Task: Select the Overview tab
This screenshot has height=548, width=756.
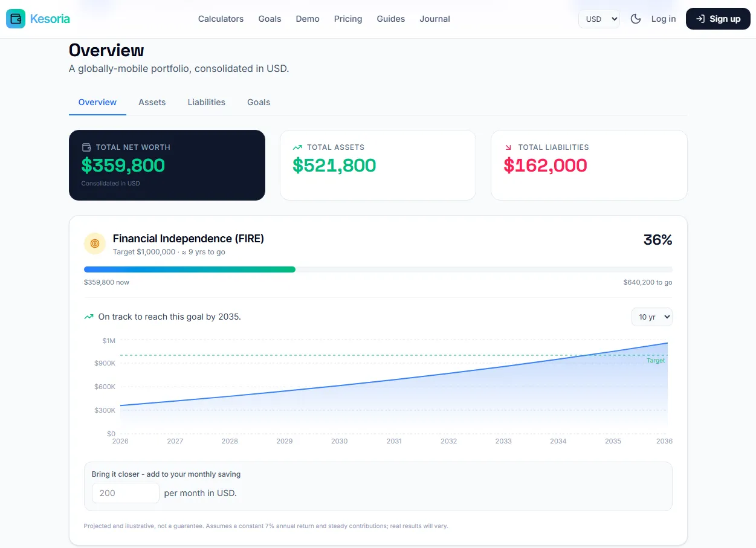Action: pos(97,102)
